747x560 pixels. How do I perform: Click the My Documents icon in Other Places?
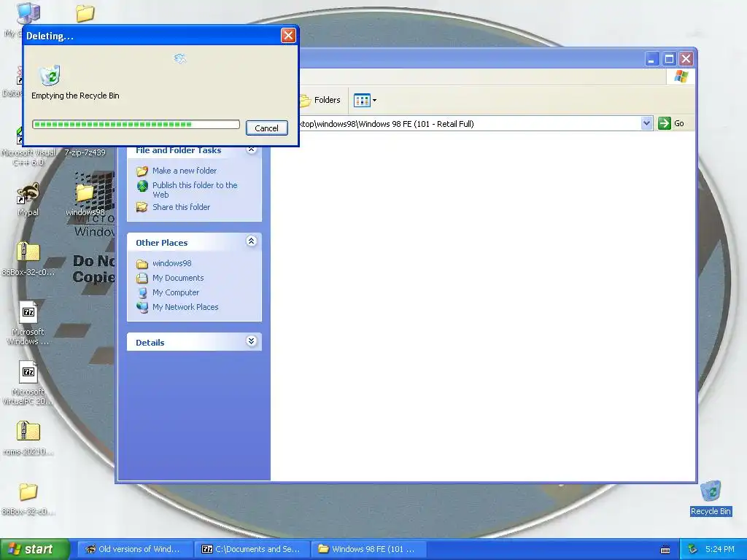coord(142,278)
